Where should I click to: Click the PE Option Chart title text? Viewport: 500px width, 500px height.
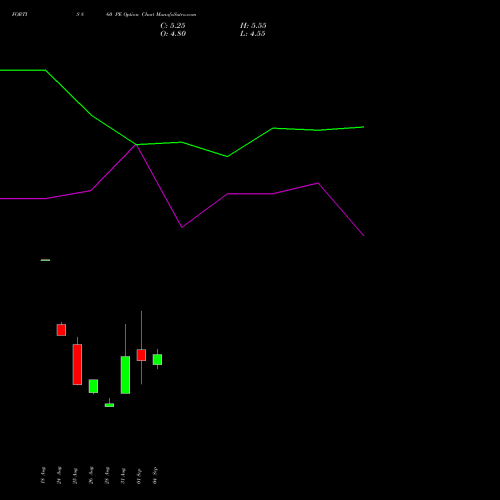151,15
